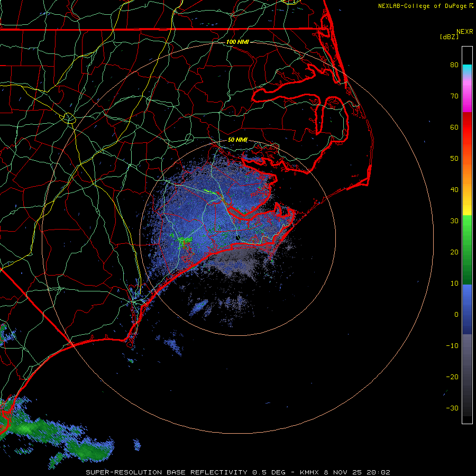Click the 40 value on the dBZ scale

tap(454, 189)
